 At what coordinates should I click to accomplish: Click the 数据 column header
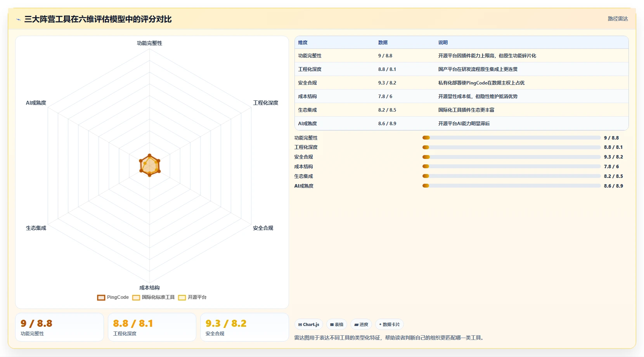point(383,43)
